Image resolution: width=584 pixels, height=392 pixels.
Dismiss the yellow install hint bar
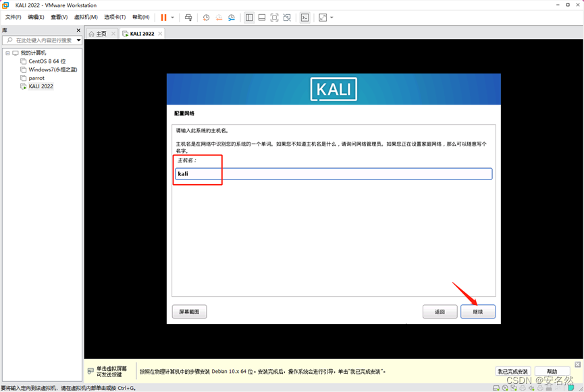pos(578,364)
